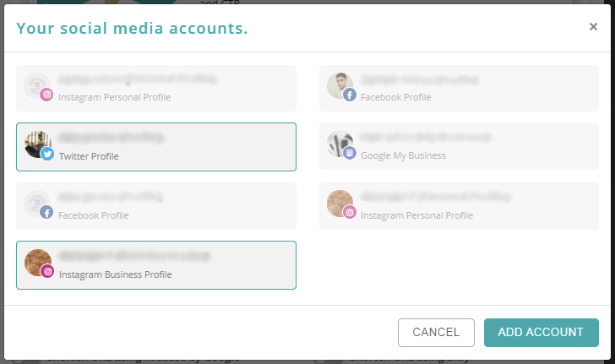Select the Google My Business account card

coord(459,146)
